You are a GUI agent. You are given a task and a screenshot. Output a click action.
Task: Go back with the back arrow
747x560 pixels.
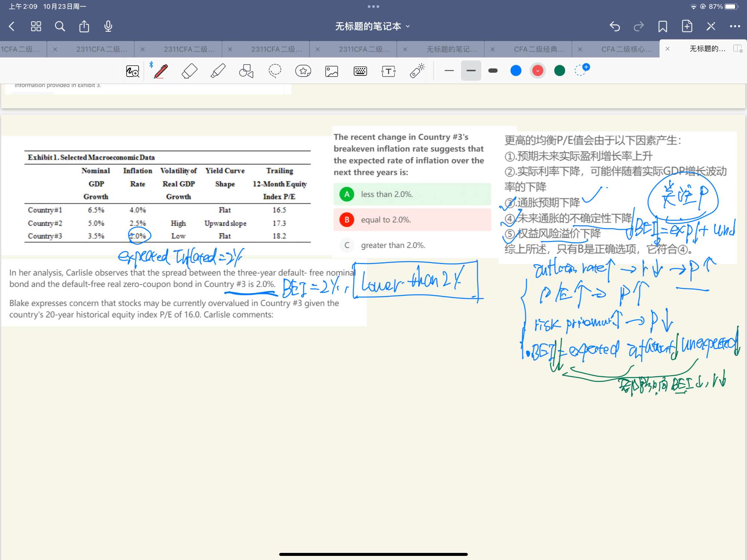pos(12,26)
